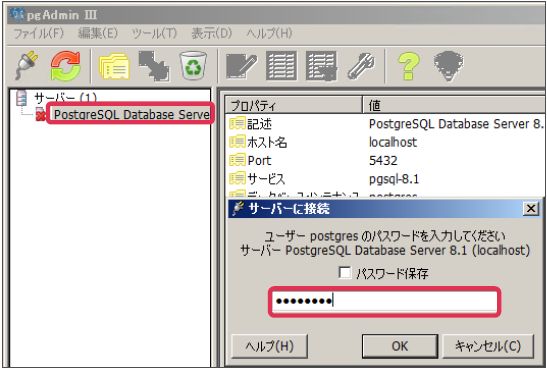
Task: Click the create new object icon
Action: [154, 66]
